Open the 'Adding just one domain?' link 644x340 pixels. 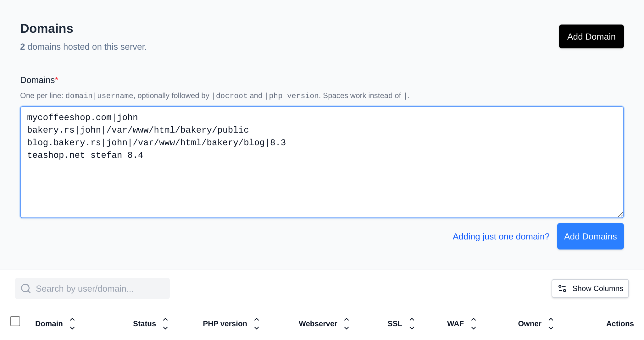(501, 236)
